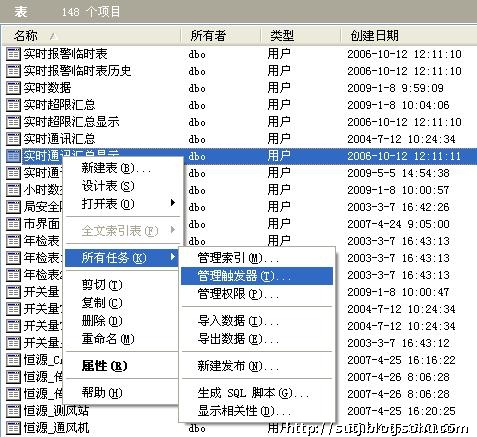Viewport: 477px width, 437px height.
Task: Click date 2007-4-25 16:20:25
Action: click(402, 411)
